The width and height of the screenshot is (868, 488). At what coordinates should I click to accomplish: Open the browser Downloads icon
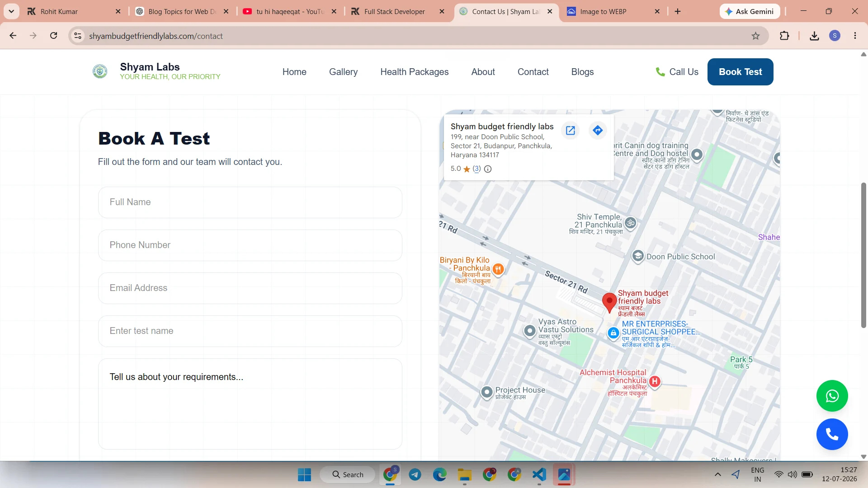(x=815, y=36)
